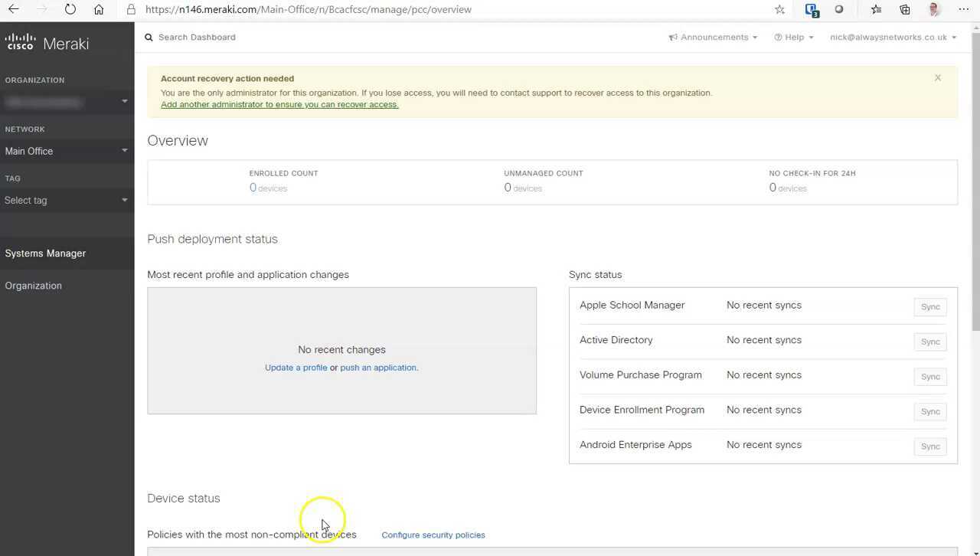Viewport: 980px width, 556px height.
Task: Click the search magnifier icon
Action: coord(149,37)
